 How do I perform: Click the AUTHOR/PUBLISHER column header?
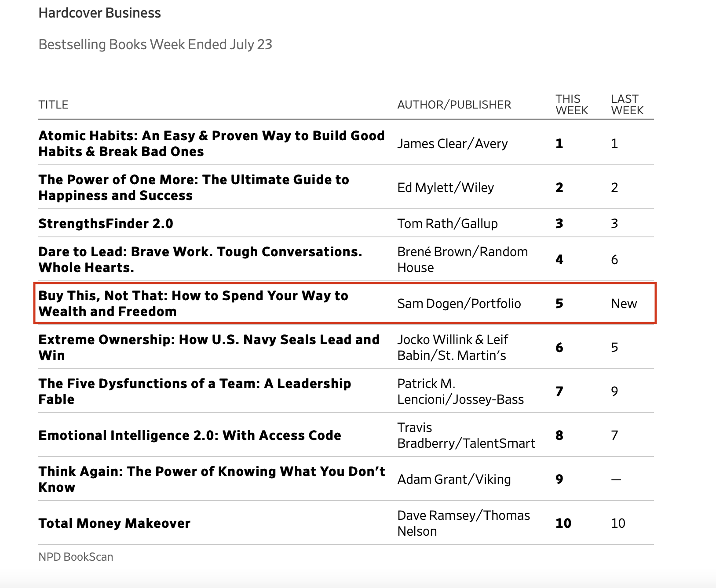click(454, 105)
